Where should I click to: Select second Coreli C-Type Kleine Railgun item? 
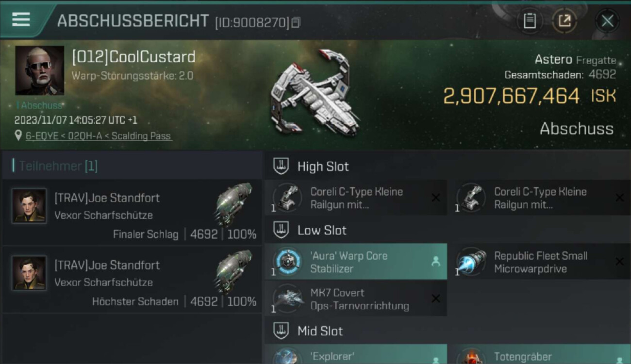pyautogui.click(x=539, y=198)
